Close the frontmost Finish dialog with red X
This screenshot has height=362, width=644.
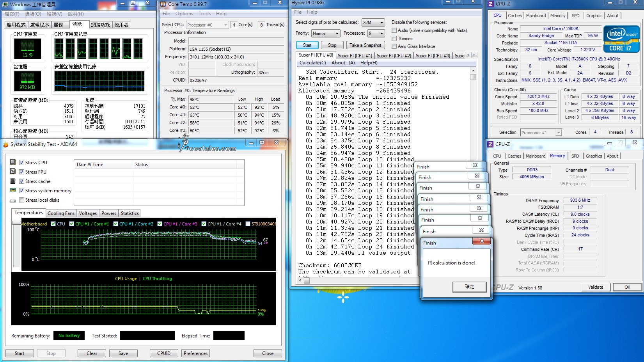click(x=482, y=241)
